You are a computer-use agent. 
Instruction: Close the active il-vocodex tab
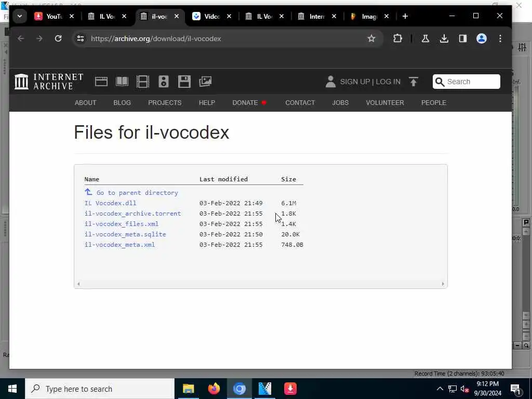tap(177, 16)
